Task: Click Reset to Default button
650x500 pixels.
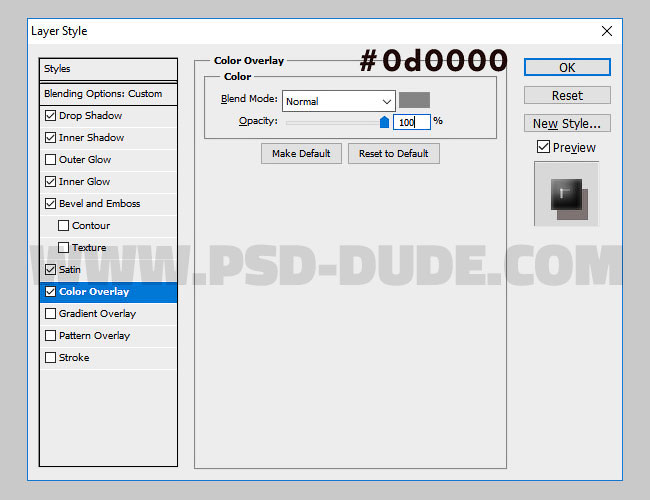Action: pos(394,153)
